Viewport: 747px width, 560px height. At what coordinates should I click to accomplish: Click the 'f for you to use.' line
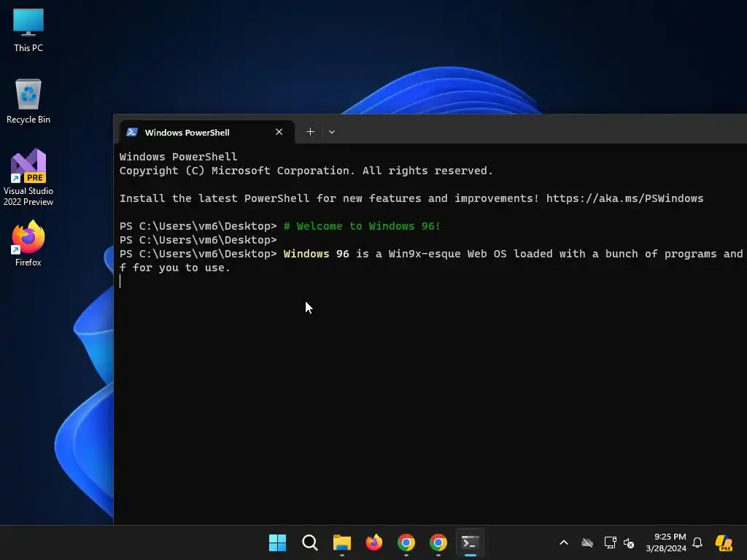coord(175,268)
